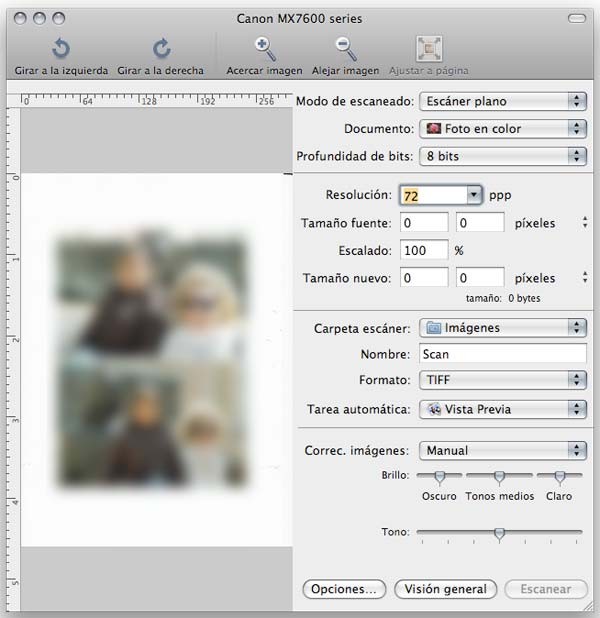Open the Correc. imágenes dropdown

coord(503,450)
